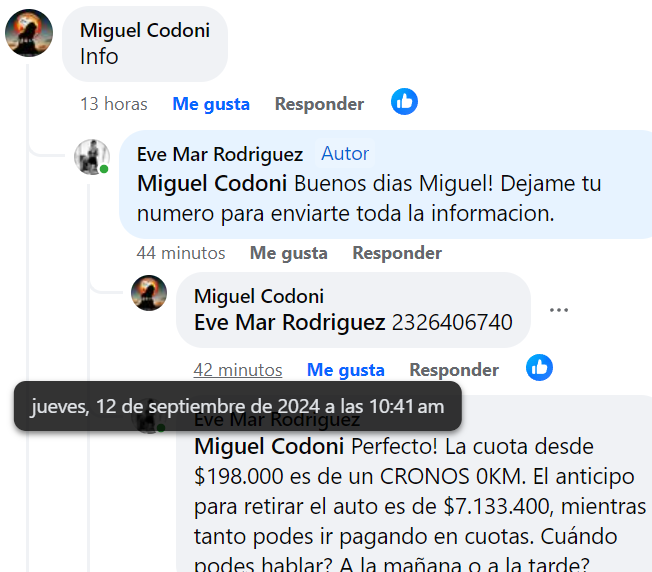Click the like reaction icon under Miguel's Info comment
The image size is (652, 572).
pos(404,101)
